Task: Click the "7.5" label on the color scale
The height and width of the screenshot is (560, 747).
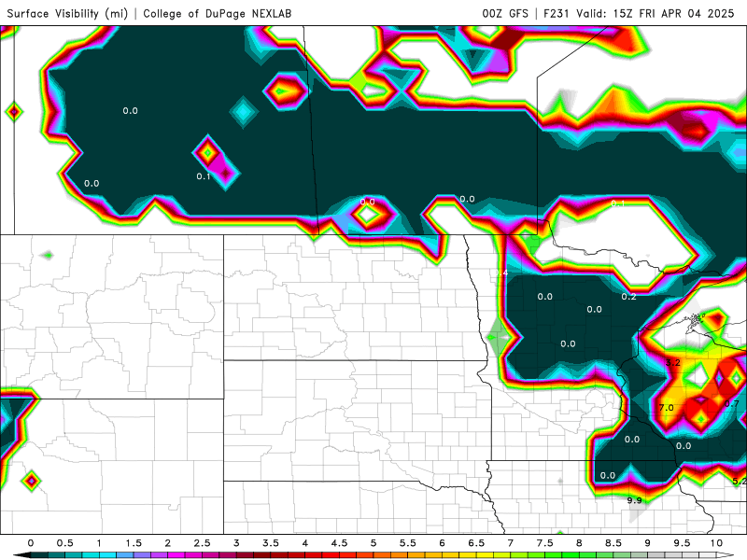Action: click(544, 543)
